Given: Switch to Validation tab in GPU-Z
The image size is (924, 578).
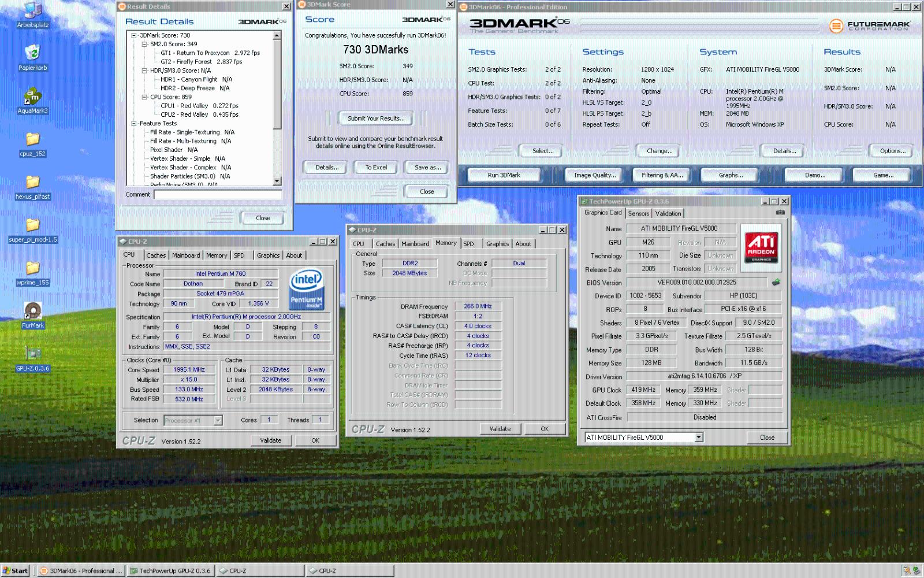Looking at the screenshot, I should click(668, 213).
